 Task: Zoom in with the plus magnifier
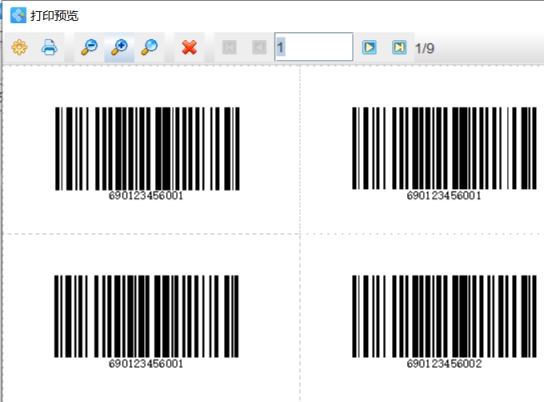(x=119, y=48)
